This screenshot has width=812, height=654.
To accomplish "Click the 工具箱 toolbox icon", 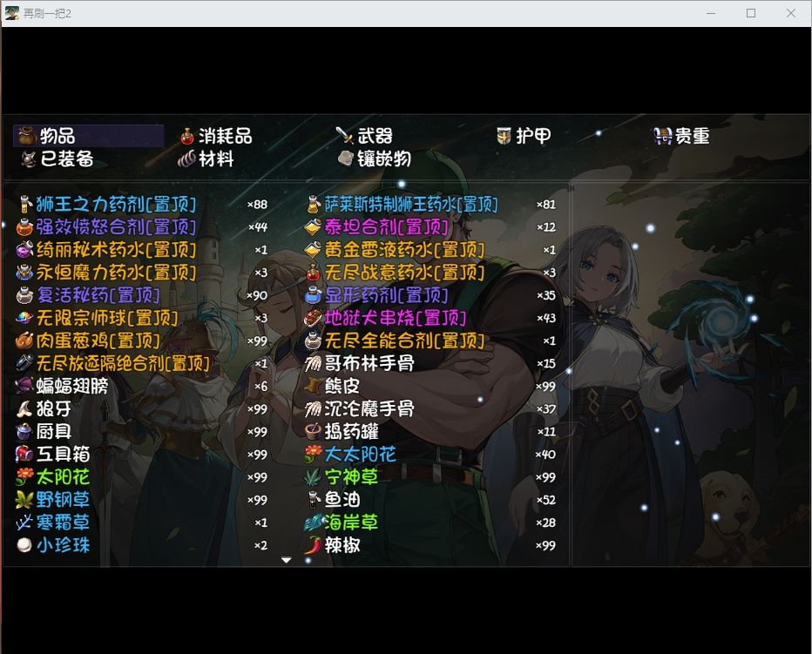I will (24, 454).
